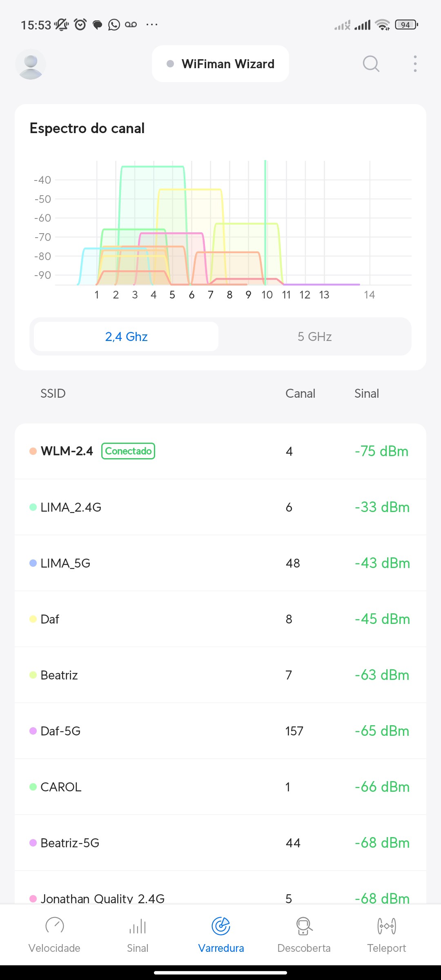
Task: Open the WiFiman Wizard device selector
Action: [x=220, y=64]
